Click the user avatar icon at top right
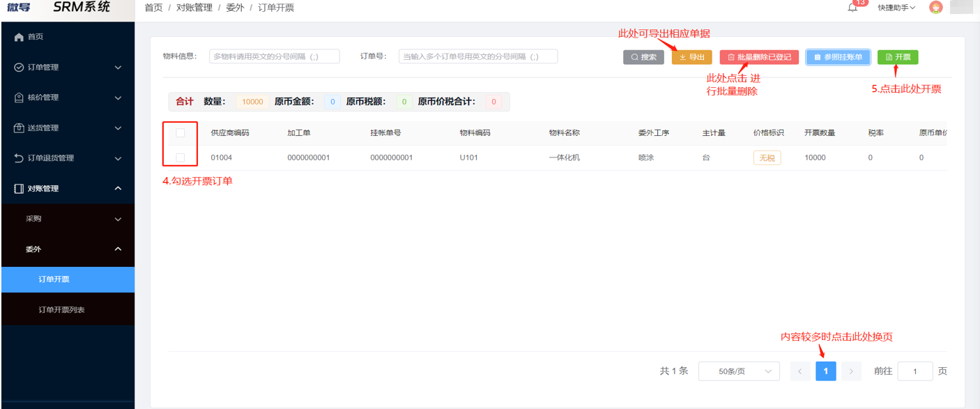Image resolution: width=980 pixels, height=409 pixels. (936, 7)
